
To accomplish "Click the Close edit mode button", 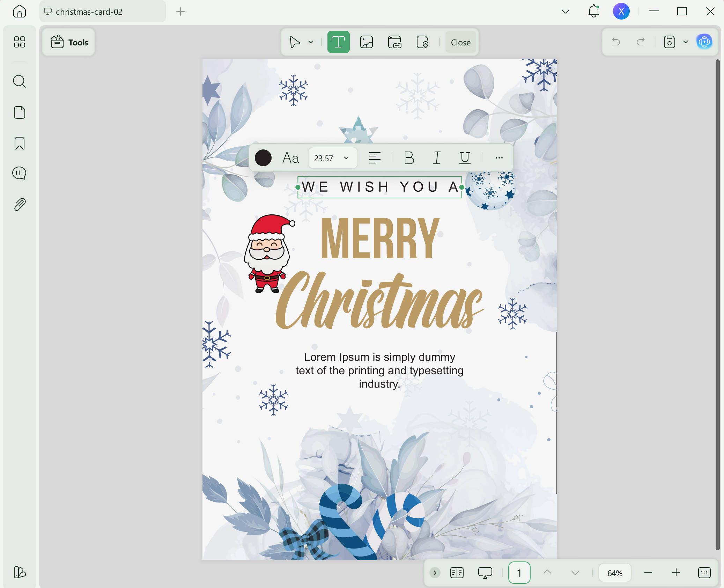I will click(460, 42).
